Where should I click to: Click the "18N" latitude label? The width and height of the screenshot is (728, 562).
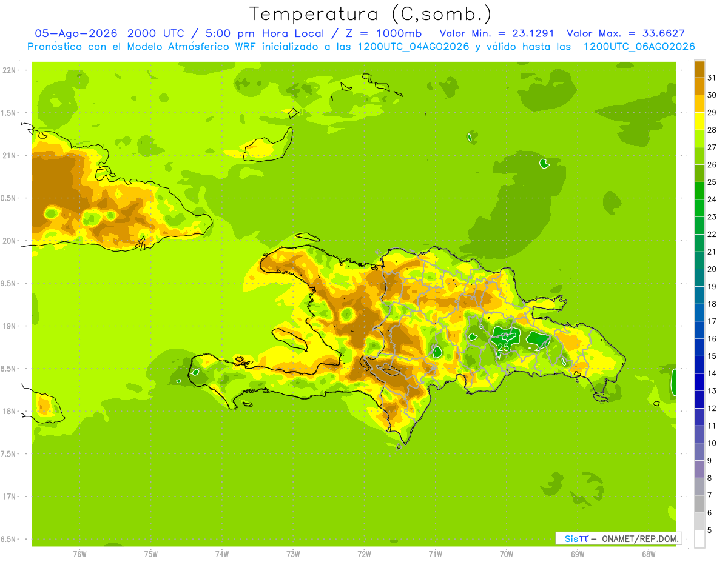pyautogui.click(x=10, y=411)
